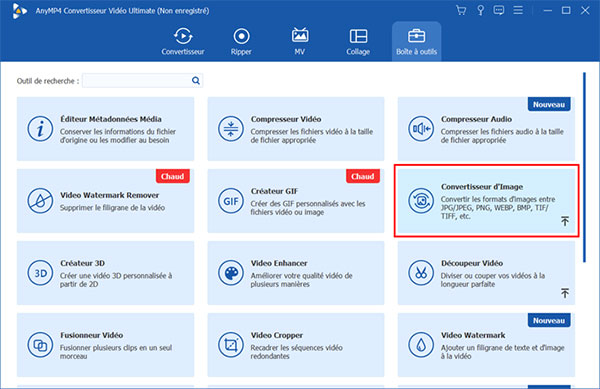Viewport: 600px width, 389px height.
Task: Click the Fusionneur Vidéo icon
Action: 40,345
